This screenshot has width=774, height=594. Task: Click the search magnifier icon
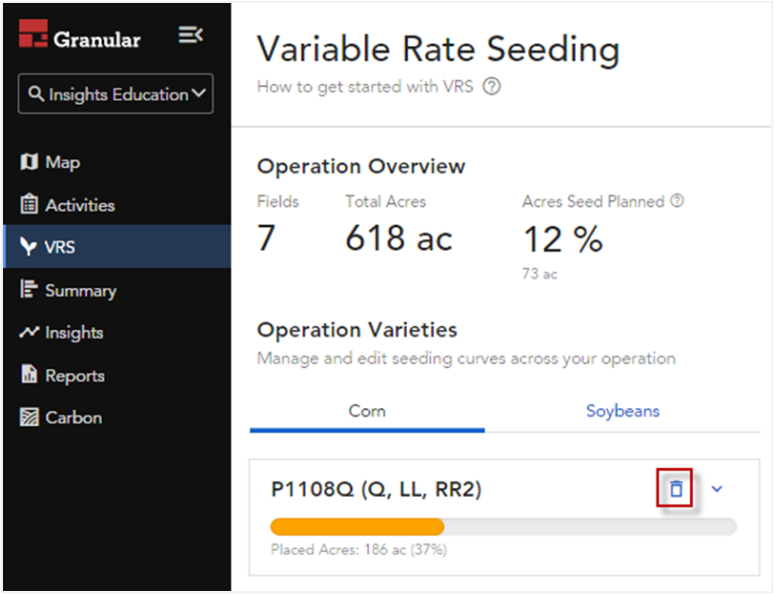coord(36,93)
